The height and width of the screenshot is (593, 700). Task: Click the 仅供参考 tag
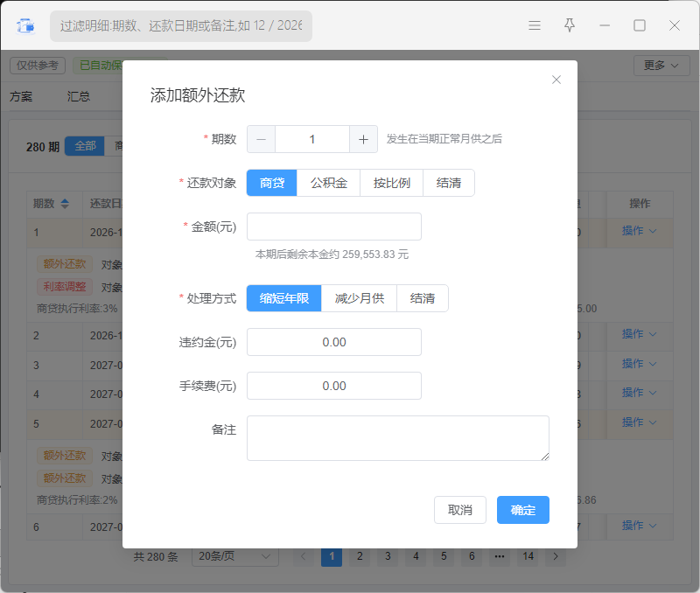pos(38,66)
